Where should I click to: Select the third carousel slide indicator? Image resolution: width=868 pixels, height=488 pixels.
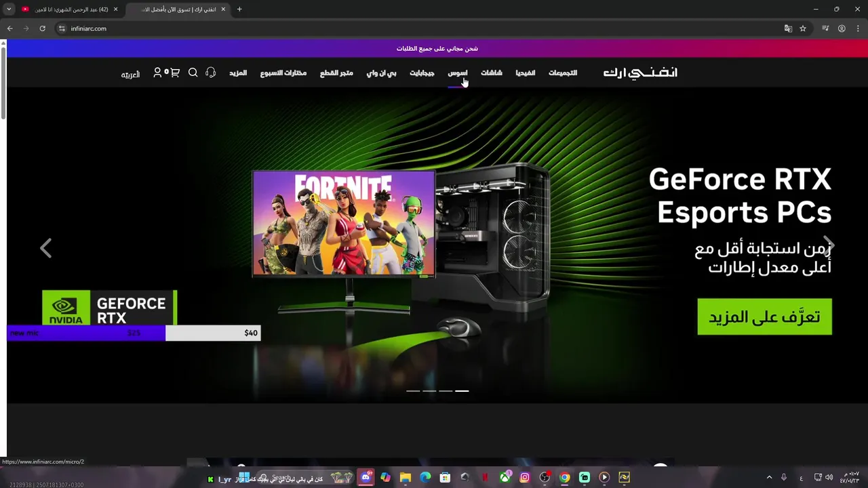pyautogui.click(x=446, y=391)
